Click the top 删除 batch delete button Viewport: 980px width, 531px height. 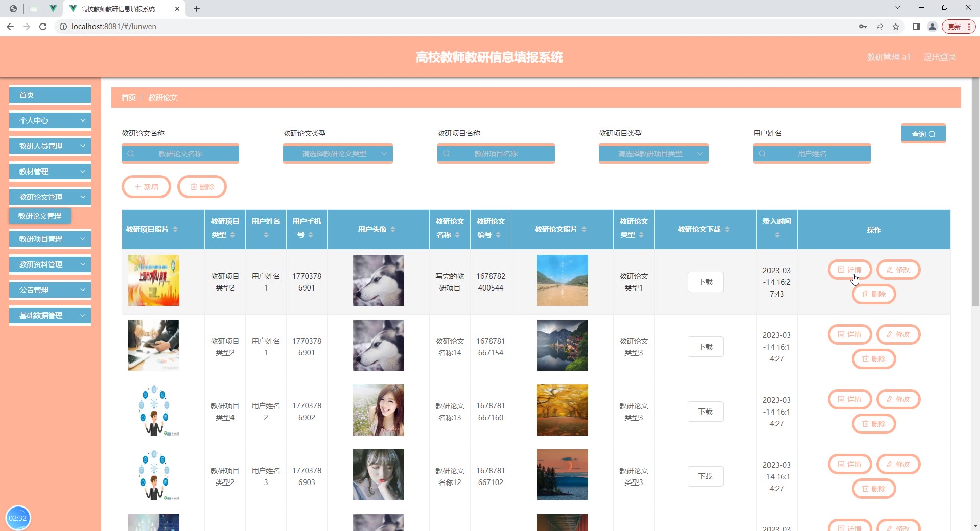(202, 187)
